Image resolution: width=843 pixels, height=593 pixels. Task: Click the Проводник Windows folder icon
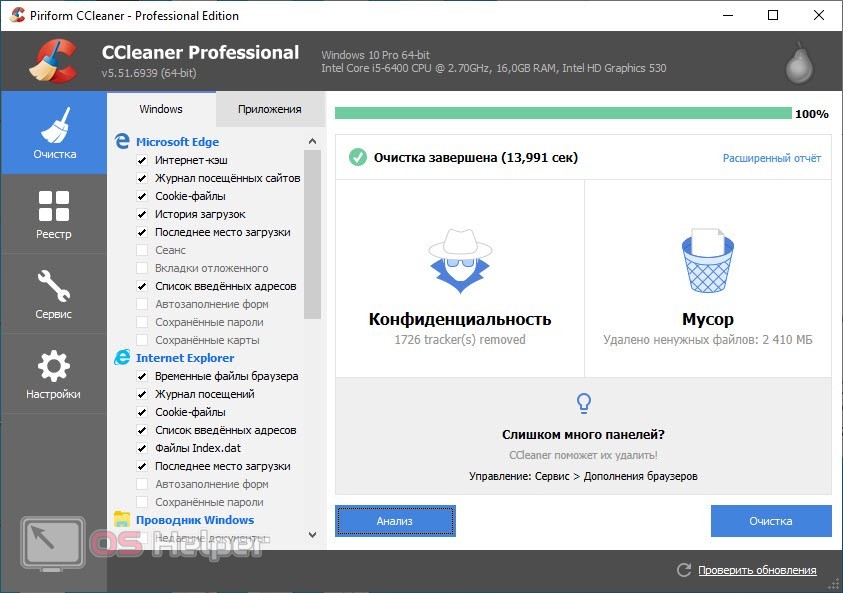click(x=122, y=519)
